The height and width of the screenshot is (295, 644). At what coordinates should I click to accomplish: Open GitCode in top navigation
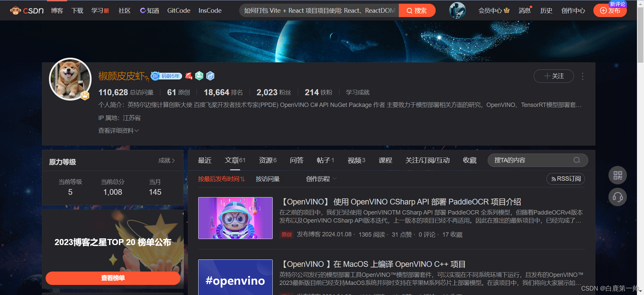click(179, 10)
